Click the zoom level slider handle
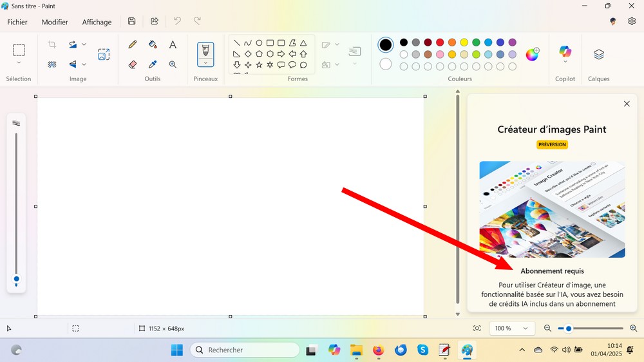 point(569,329)
